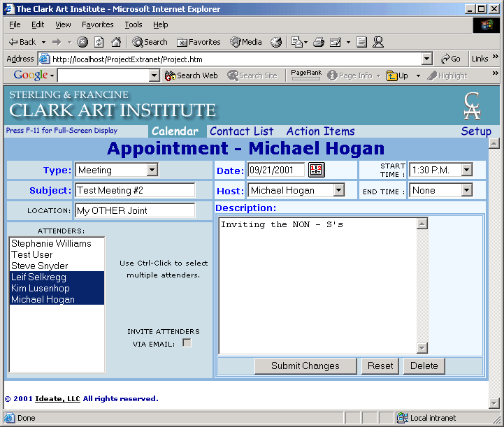Click the Highlight tool on Google toolbar
The image size is (504, 427).
click(447, 75)
